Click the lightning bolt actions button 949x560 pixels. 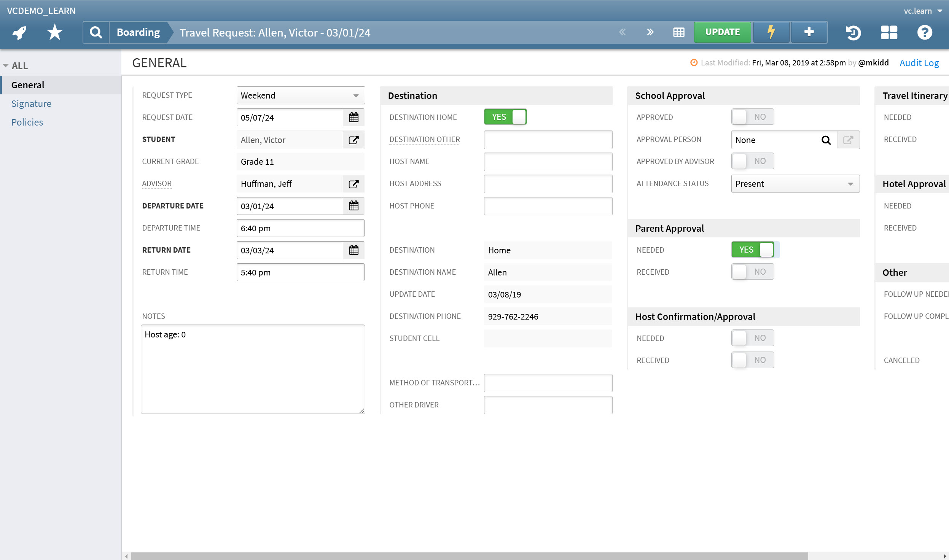coord(771,32)
